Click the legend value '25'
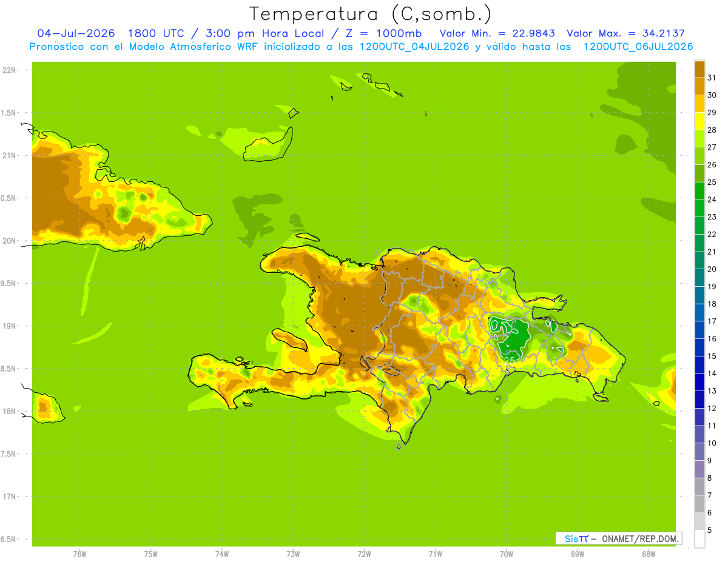Screen dimensions: 728x562 712,182
